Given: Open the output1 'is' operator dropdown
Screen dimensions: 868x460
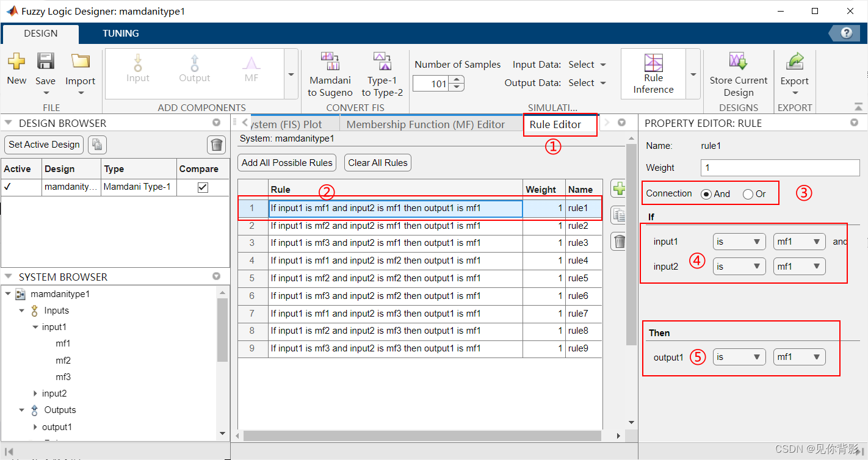Looking at the screenshot, I should 739,357.
